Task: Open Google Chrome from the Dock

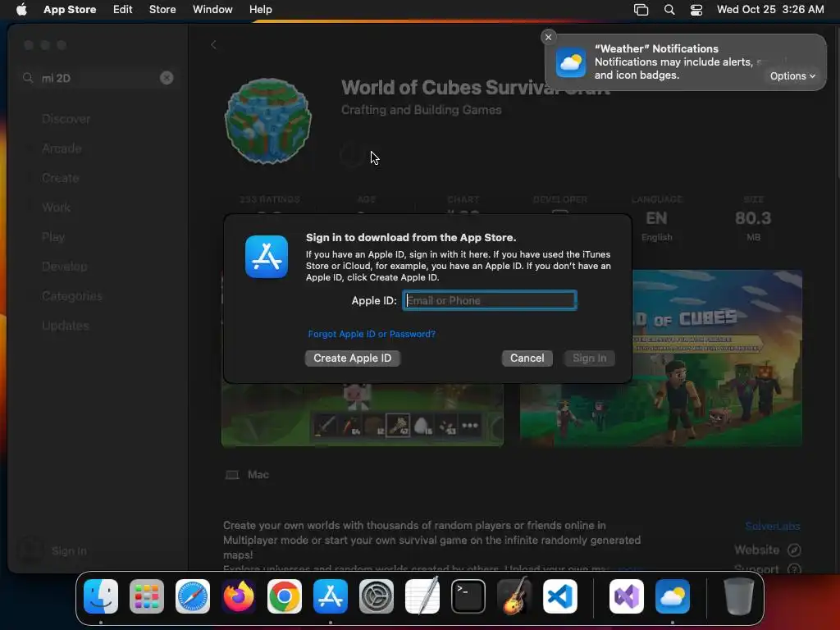Action: (285, 596)
